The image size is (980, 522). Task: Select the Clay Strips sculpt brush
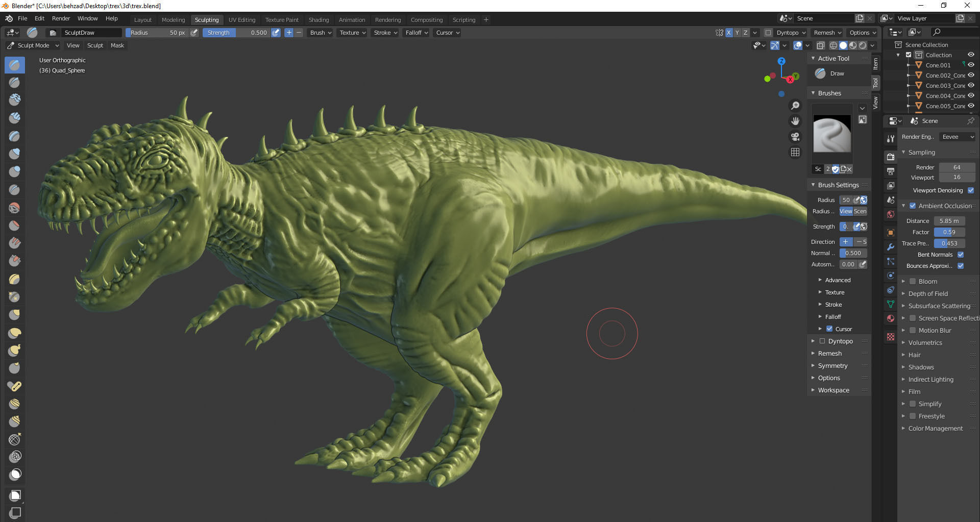tap(15, 118)
